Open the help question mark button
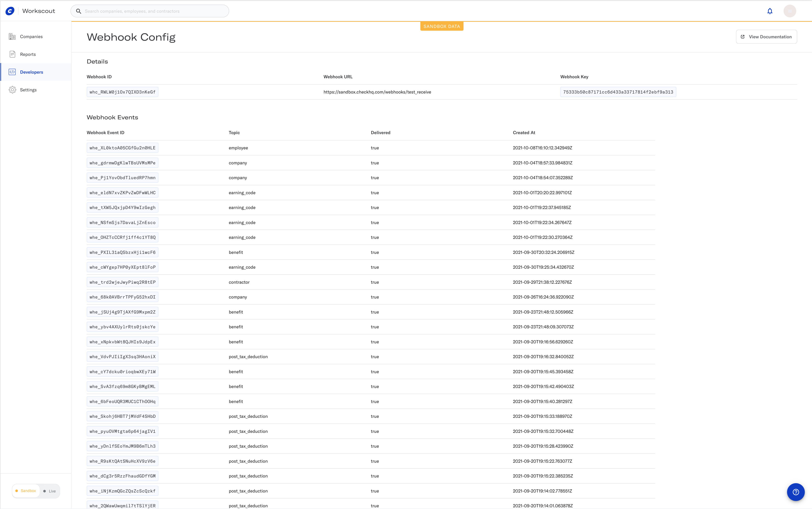The height and width of the screenshot is (509, 812). click(796, 492)
